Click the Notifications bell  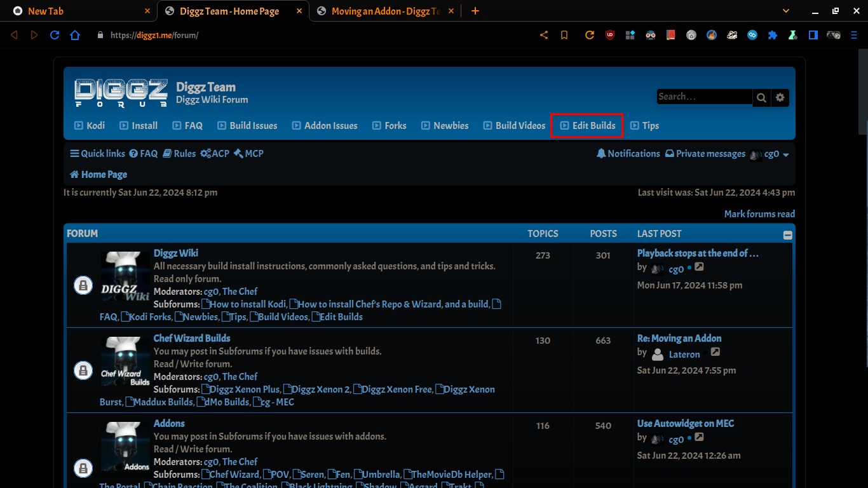point(628,154)
